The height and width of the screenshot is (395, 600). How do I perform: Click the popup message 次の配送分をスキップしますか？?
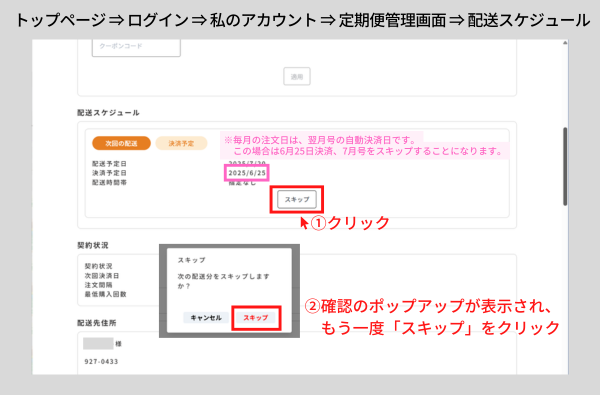point(223,281)
